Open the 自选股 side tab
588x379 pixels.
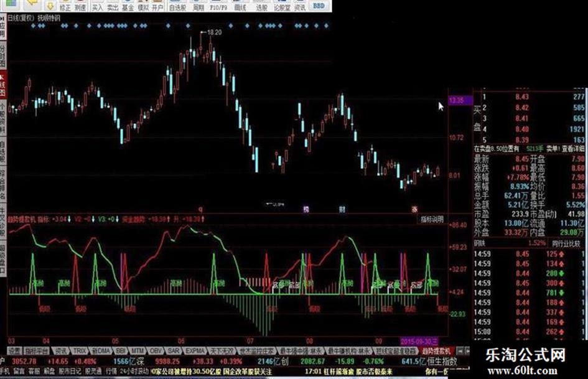(3, 152)
